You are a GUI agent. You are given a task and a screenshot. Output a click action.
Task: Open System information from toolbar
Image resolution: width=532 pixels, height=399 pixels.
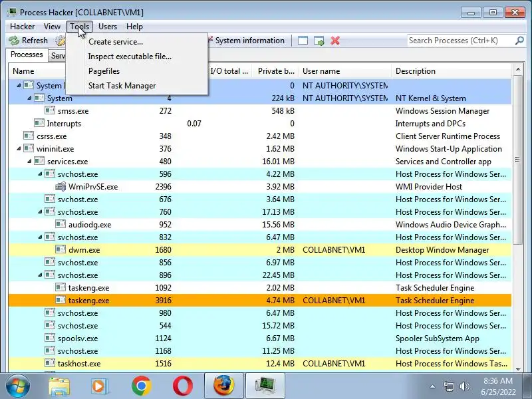coord(246,41)
